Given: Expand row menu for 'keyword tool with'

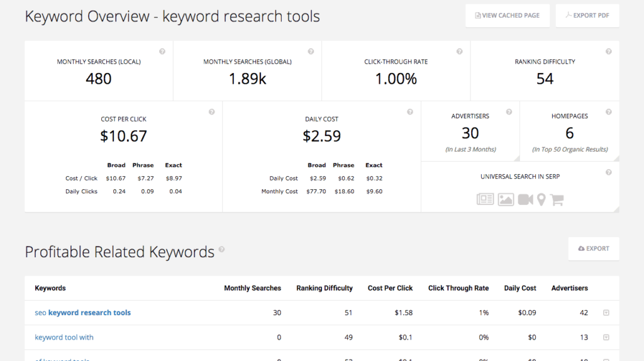Looking at the screenshot, I should [x=606, y=337].
